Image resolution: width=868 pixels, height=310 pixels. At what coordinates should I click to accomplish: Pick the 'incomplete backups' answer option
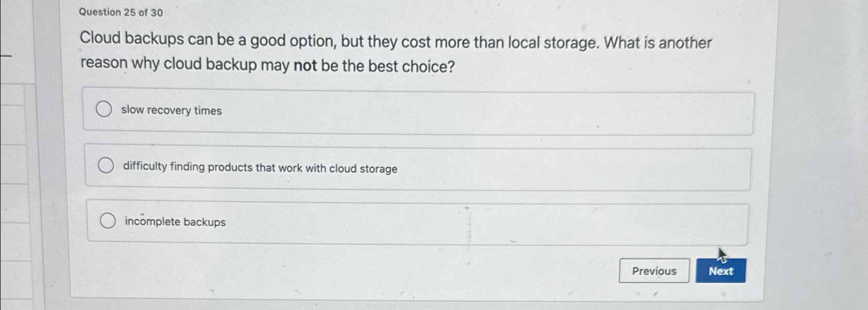tap(109, 220)
